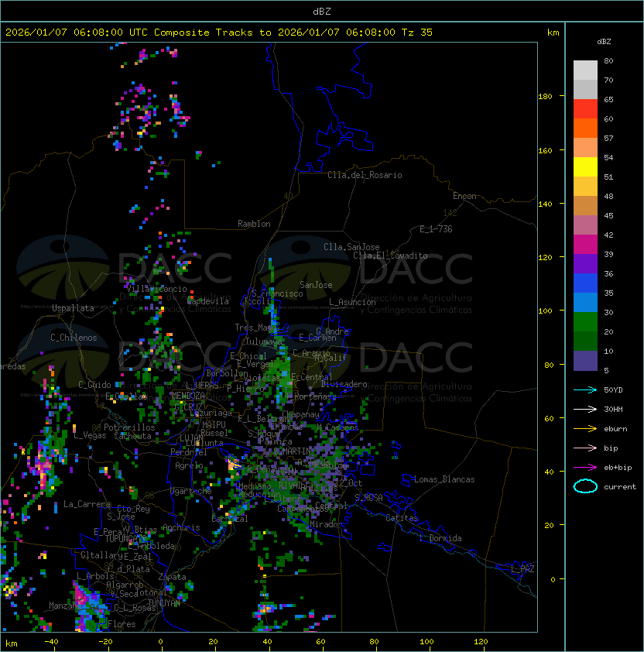Select the eburn arrow in legend
Image resolution: width=644 pixels, height=652 pixels.
tap(585, 428)
